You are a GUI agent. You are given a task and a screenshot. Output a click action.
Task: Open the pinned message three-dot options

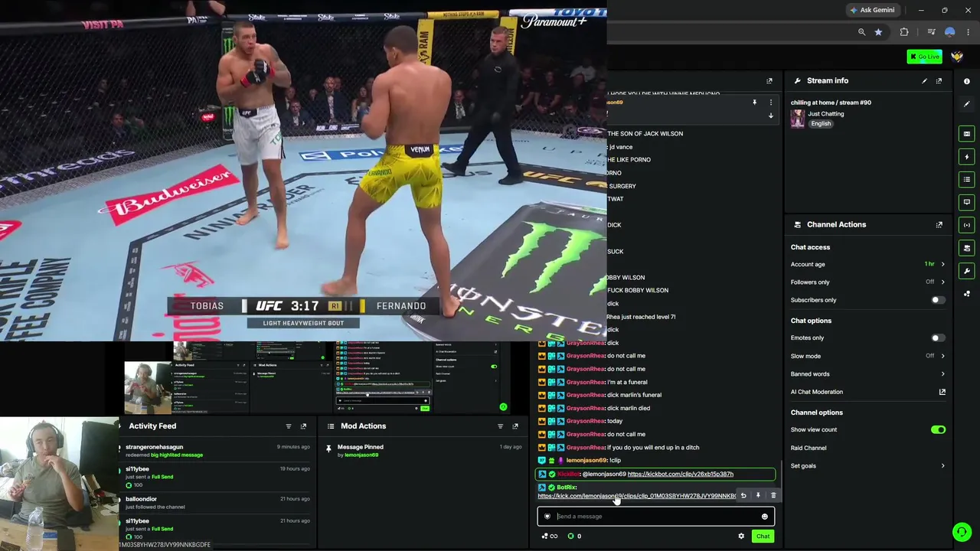771,103
